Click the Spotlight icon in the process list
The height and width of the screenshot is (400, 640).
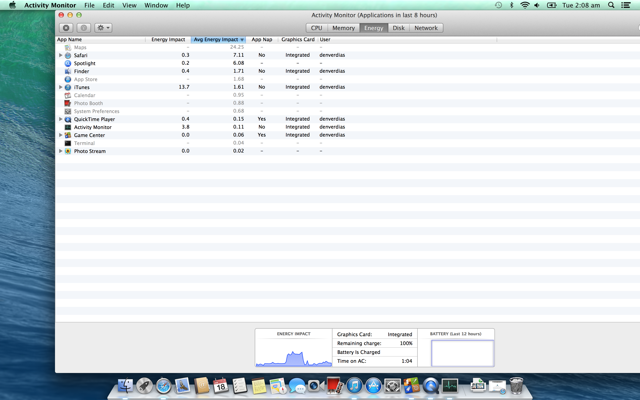click(x=68, y=63)
